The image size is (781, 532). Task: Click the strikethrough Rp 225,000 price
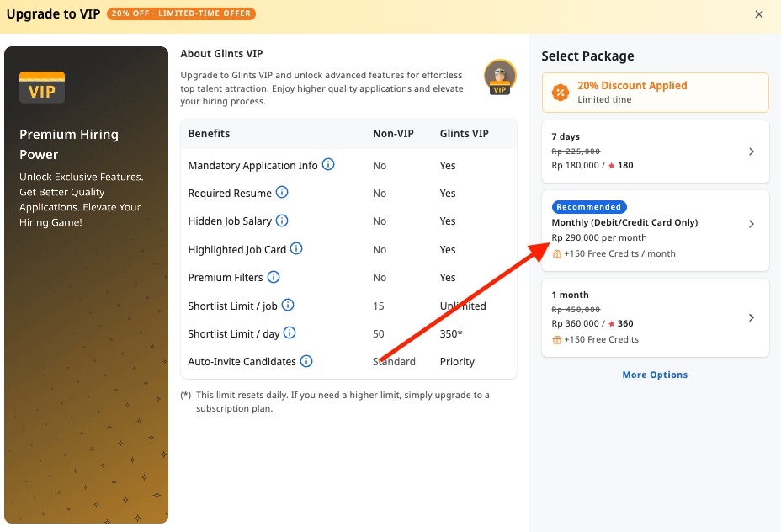(576, 151)
